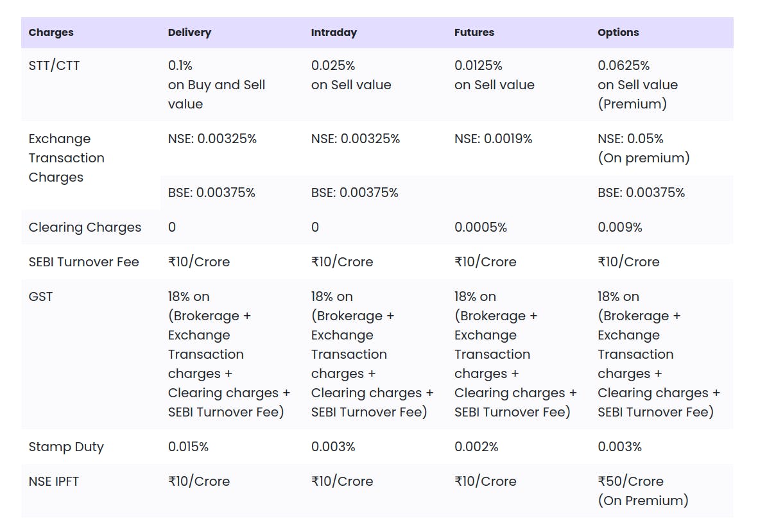Select the 0.0005% Futures clearing charge
The image size is (776, 532).
tap(480, 227)
